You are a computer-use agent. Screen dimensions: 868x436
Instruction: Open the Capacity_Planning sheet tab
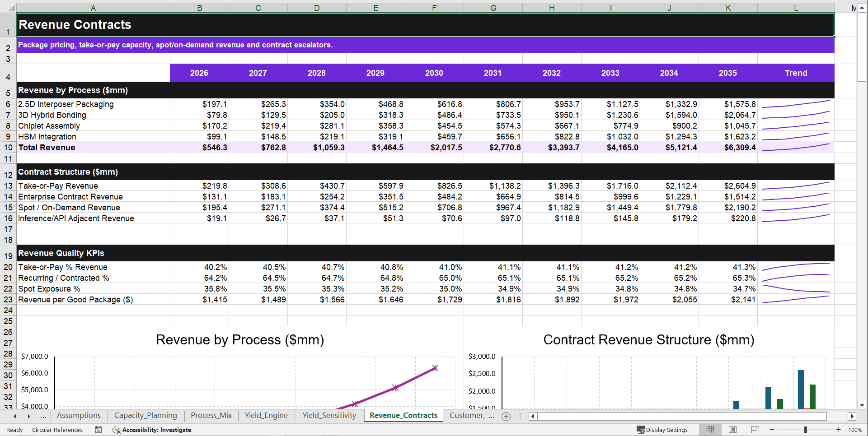[x=145, y=416]
